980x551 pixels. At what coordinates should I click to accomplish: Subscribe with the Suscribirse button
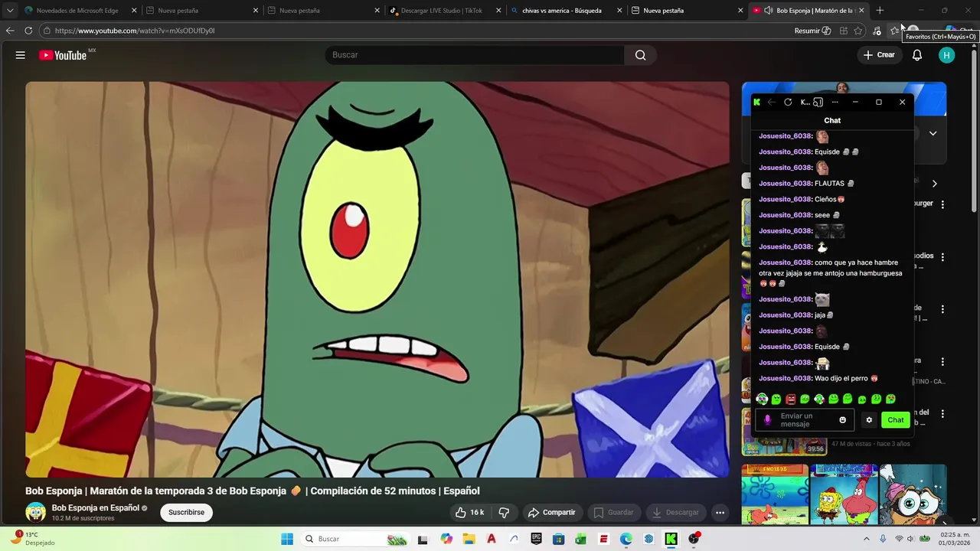(x=186, y=513)
